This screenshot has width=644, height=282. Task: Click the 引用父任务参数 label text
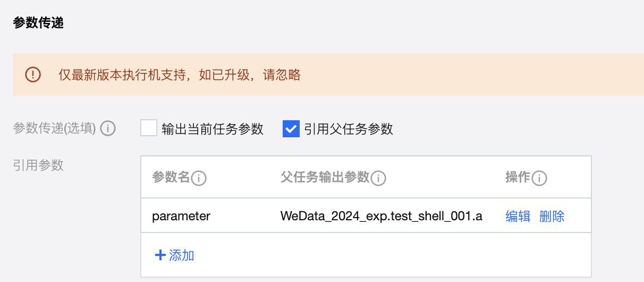click(349, 129)
